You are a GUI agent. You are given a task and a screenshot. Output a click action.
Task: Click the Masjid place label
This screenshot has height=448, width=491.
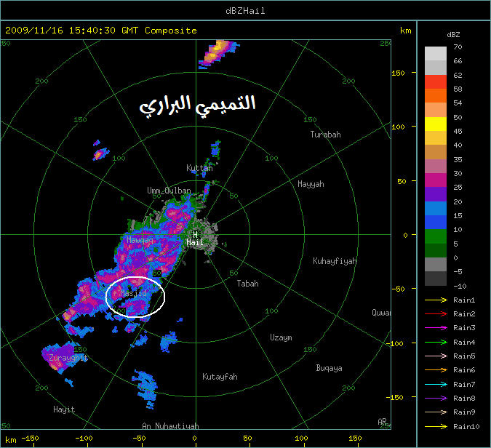[x=133, y=293]
